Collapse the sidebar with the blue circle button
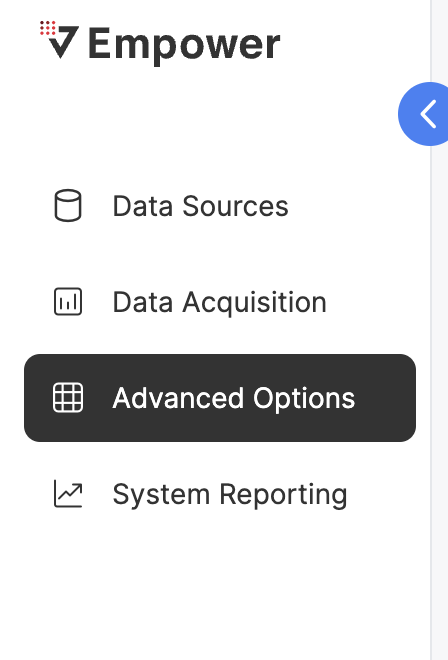Image resolution: width=448 pixels, height=660 pixels. click(423, 114)
